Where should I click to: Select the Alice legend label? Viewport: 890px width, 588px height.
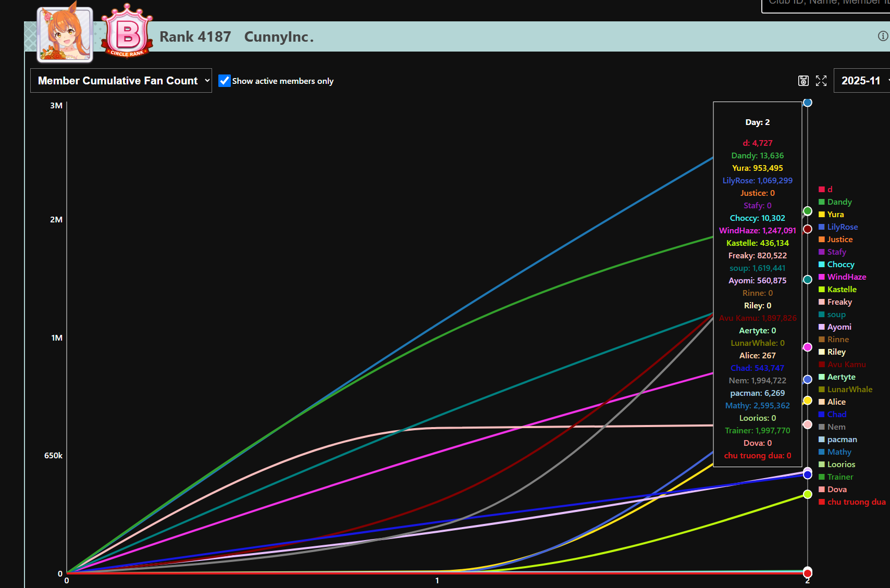[836, 402]
